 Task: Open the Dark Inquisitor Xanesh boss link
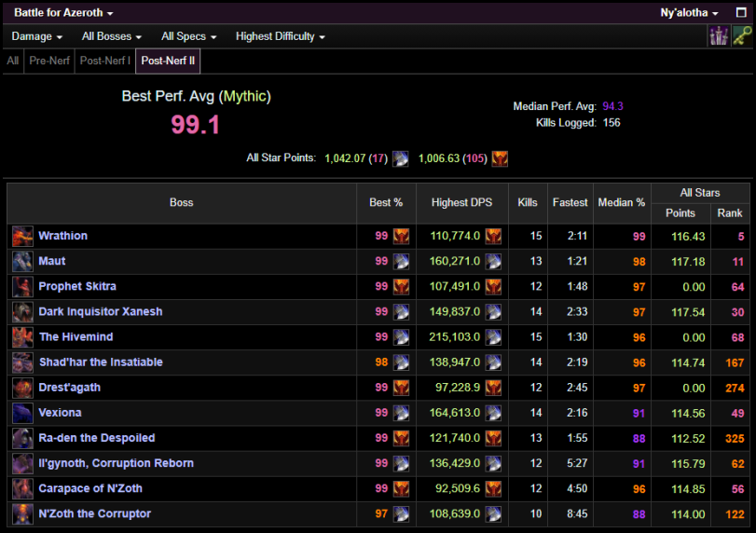[x=101, y=312]
